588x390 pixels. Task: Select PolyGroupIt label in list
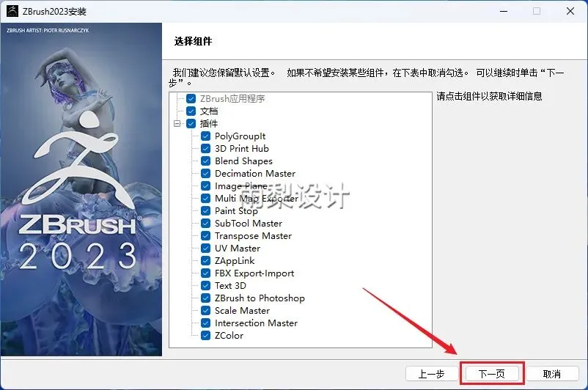tap(240, 136)
